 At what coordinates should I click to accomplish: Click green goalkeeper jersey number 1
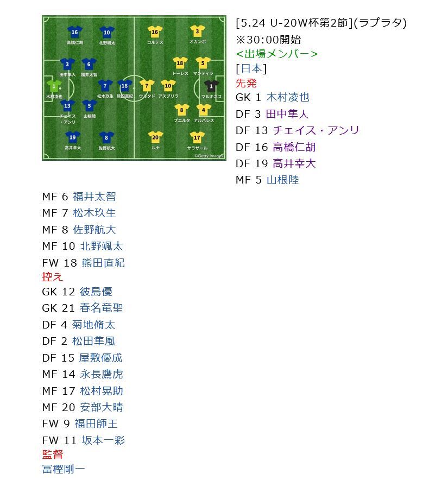pos(54,86)
